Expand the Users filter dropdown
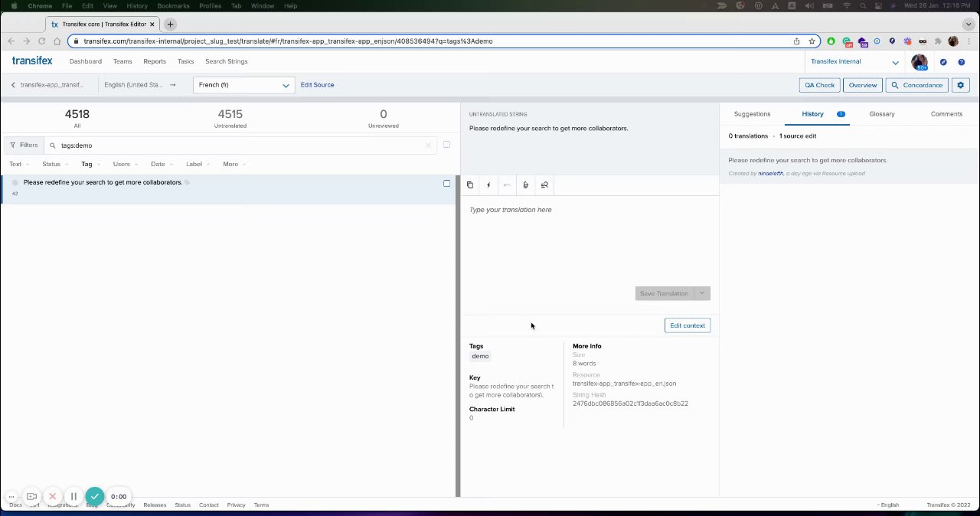The width and height of the screenshot is (980, 516). (x=126, y=164)
